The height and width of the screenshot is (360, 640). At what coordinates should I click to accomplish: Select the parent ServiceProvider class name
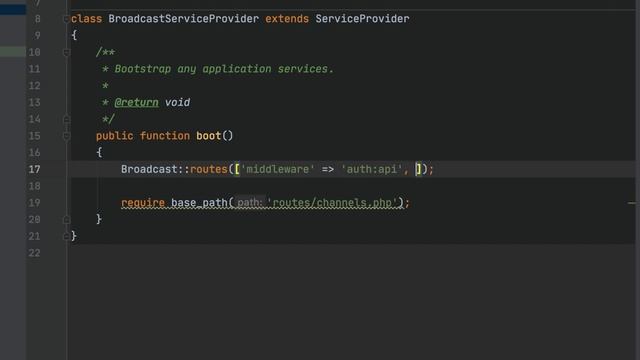[362, 19]
